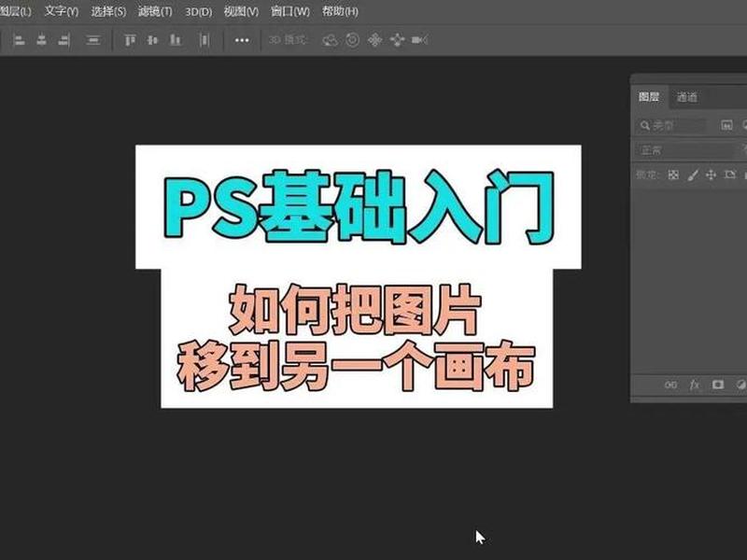Open blend mode dropdown 正常

click(690, 150)
